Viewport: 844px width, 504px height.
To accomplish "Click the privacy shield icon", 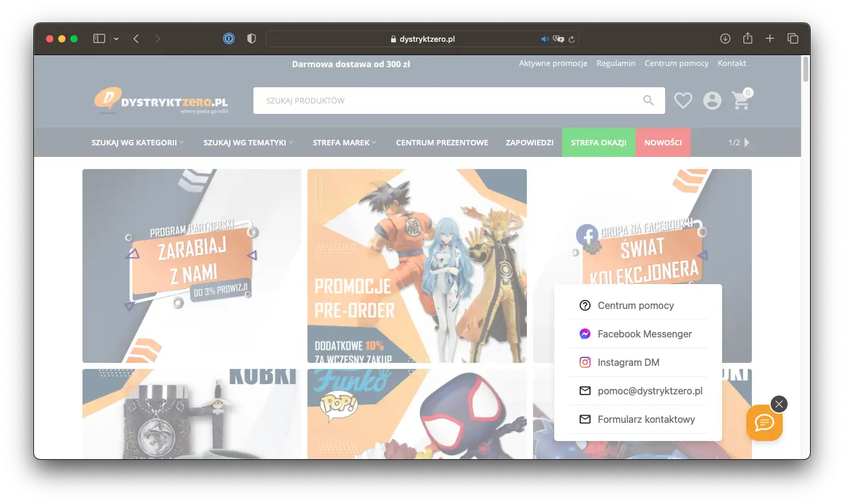I will (x=252, y=39).
